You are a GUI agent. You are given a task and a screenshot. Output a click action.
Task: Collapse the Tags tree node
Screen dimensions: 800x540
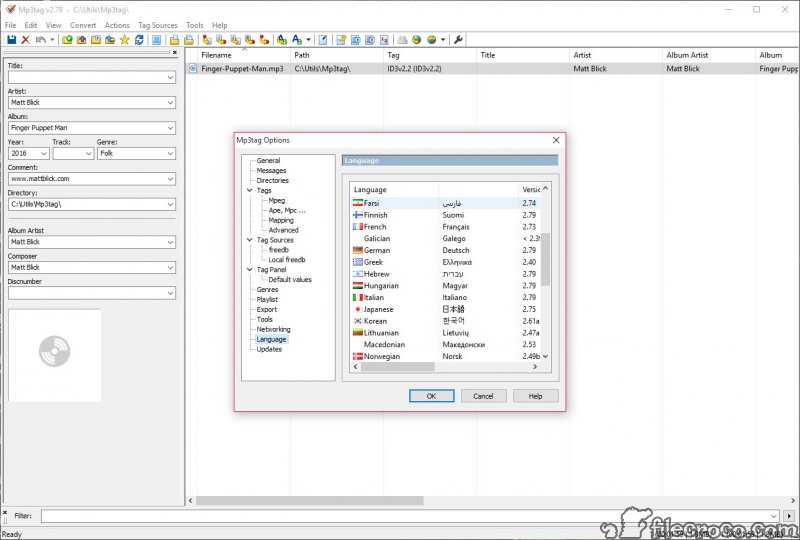(249, 190)
